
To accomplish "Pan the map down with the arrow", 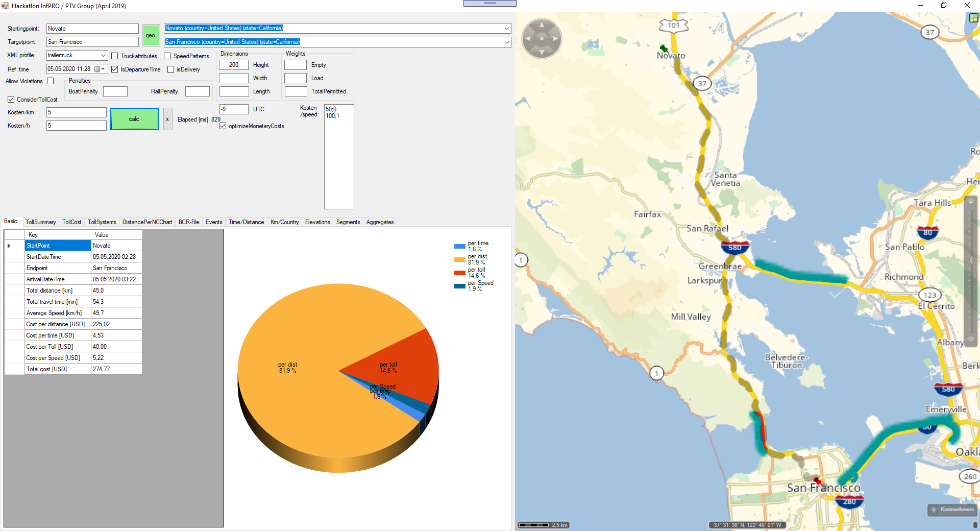I will tap(542, 53).
